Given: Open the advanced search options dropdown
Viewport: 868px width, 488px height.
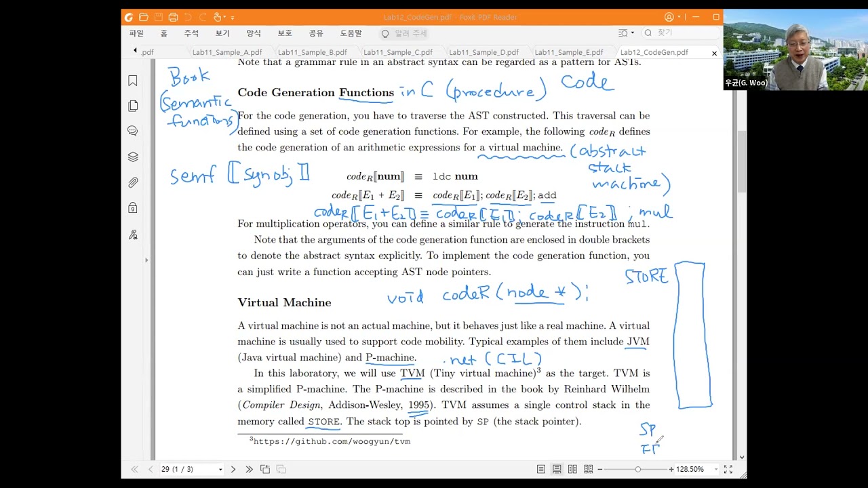Looking at the screenshot, I should [626, 33].
